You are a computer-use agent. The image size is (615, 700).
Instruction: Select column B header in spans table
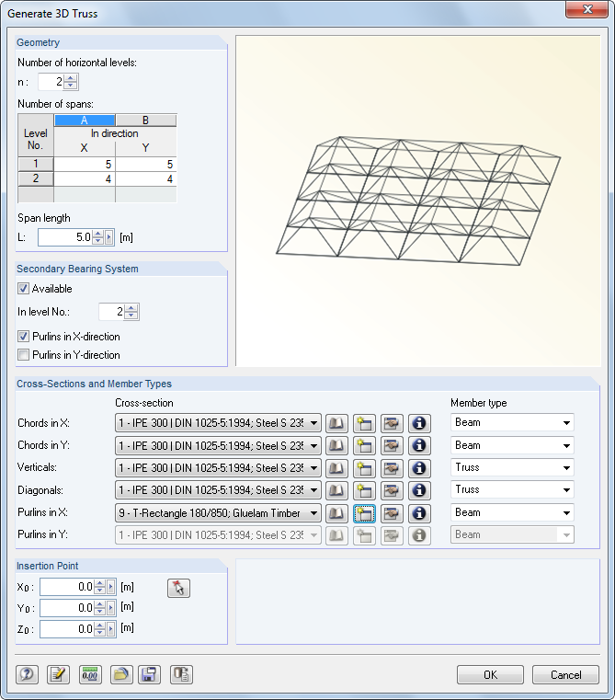[146, 120]
